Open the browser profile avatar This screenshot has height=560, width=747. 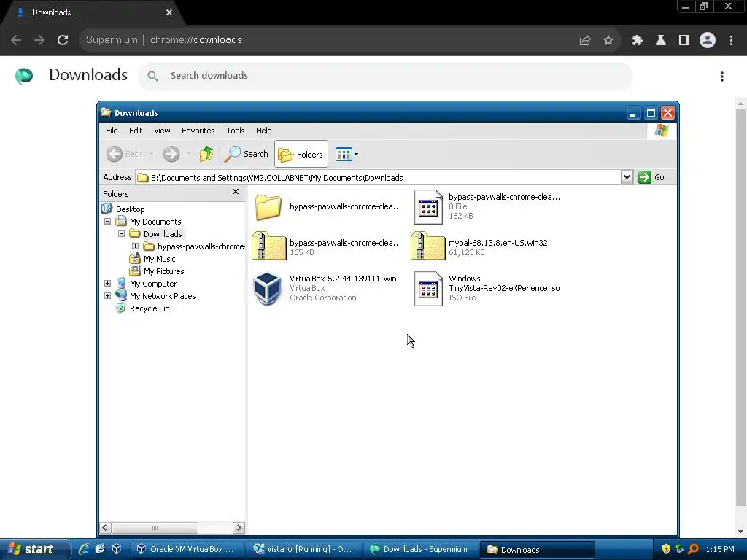click(708, 40)
